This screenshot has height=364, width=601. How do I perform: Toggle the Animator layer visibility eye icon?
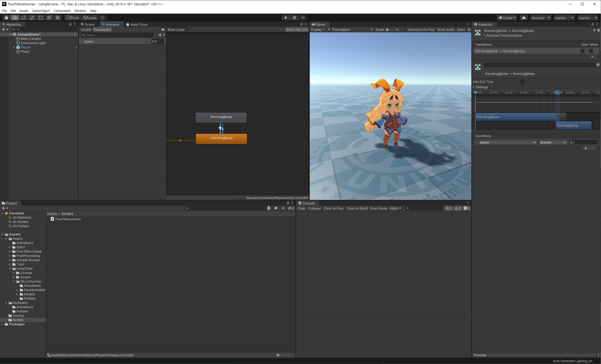163,30
